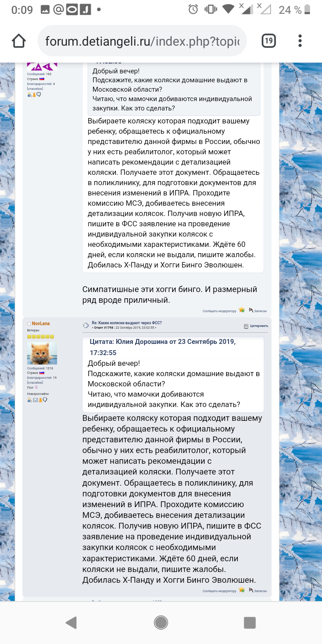The height and width of the screenshot is (644, 322).
Task: Click the gold star thanks icon under the upper post
Action: coord(242,310)
